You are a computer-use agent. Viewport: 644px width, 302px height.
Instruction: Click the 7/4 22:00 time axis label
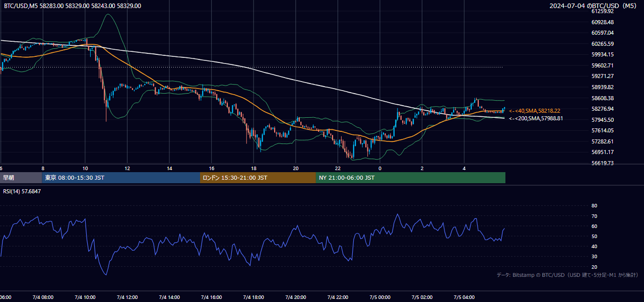tap(338, 297)
